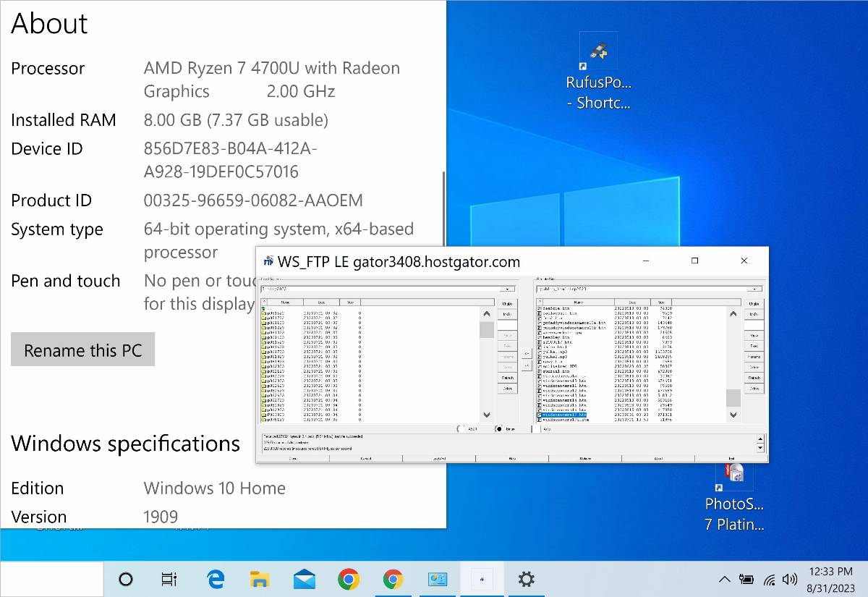
Task: Click the green parent-directory arrow in local list
Action: (263, 308)
